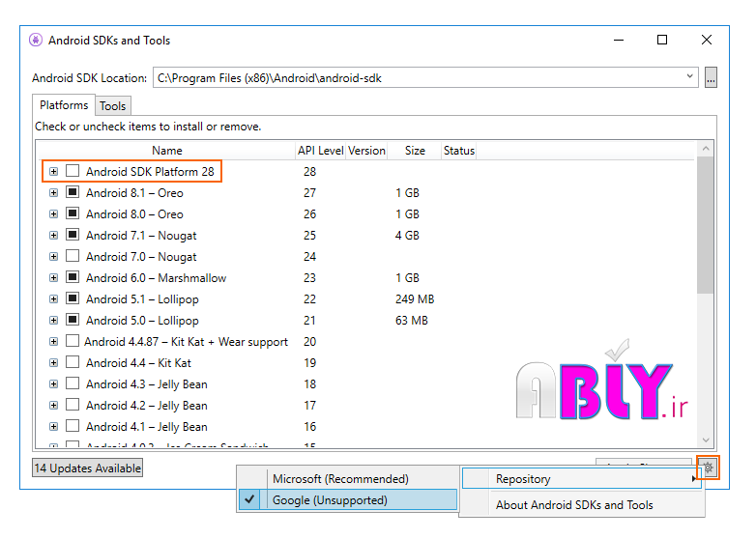
Task: Select Google (Unsupported) repository
Action: [x=348, y=500]
